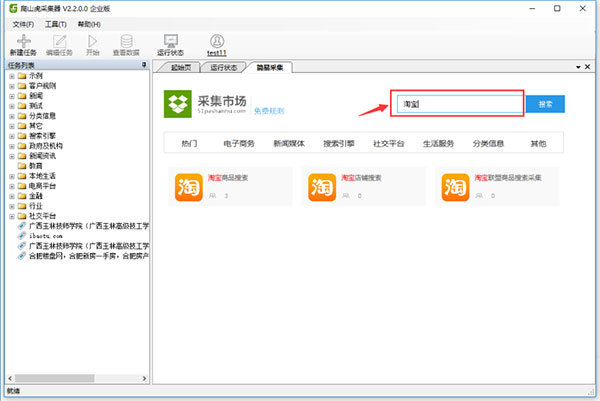The width and height of the screenshot is (600, 401).
Task: Click the pin icon of 任务列表 panel
Action: [144, 65]
